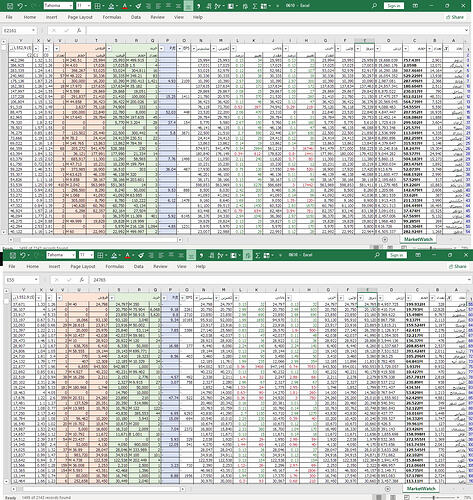Click the Share button in lower window
The image size is (473, 500).
[457, 266]
